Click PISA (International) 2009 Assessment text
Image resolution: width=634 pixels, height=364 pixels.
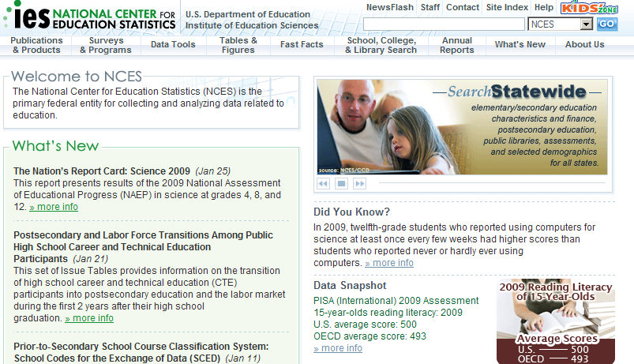point(396,301)
